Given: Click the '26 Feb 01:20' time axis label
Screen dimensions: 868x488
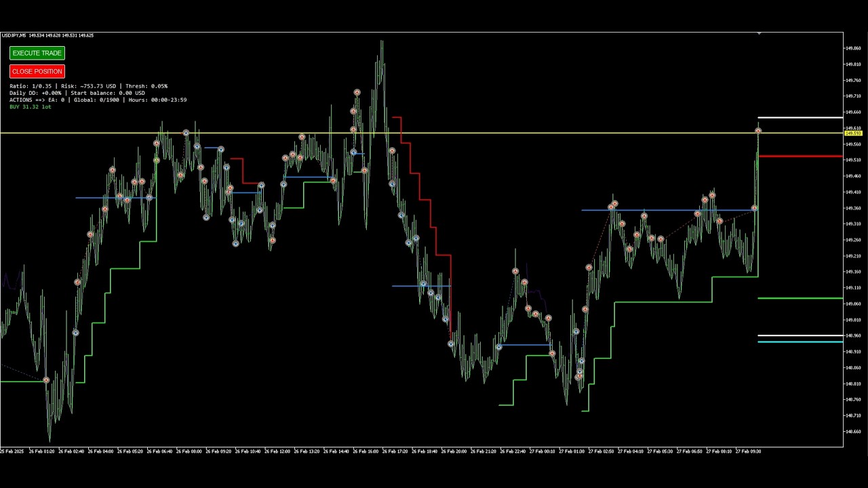Looking at the screenshot, I should [x=41, y=451].
